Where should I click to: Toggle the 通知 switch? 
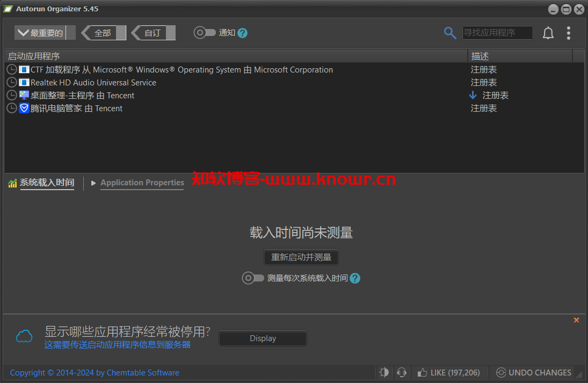click(x=205, y=33)
